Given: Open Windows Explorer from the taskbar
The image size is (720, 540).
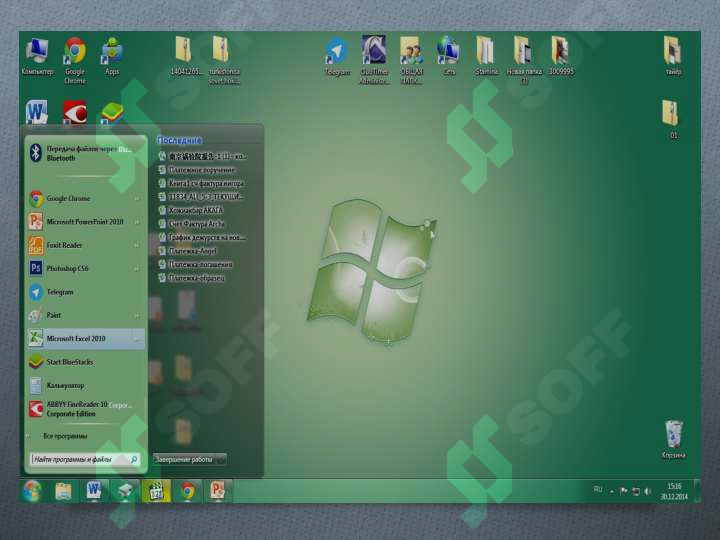Looking at the screenshot, I should tap(63, 491).
